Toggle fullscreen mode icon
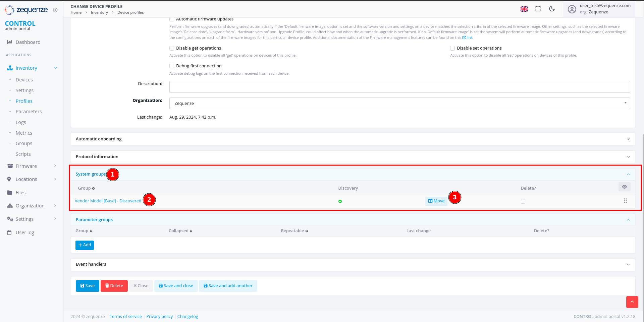644x322 pixels. [x=538, y=9]
